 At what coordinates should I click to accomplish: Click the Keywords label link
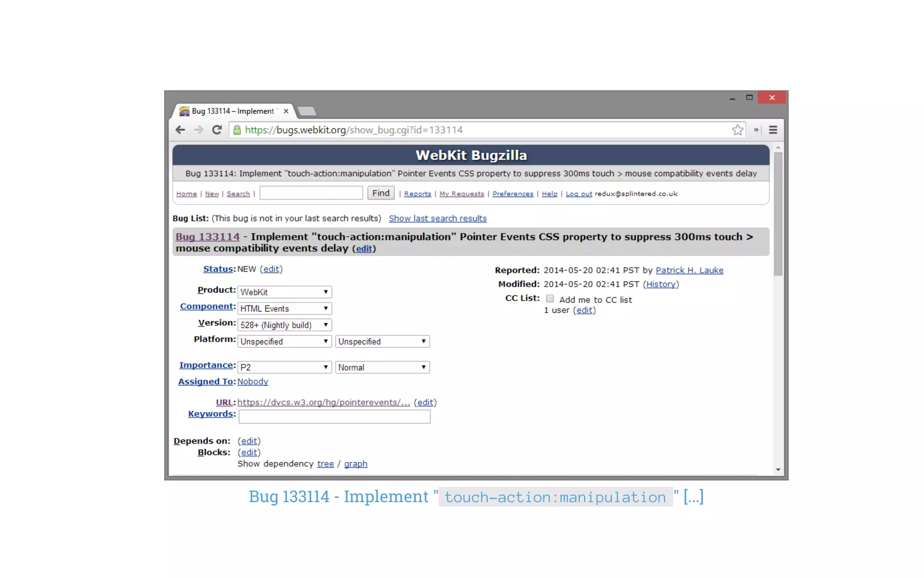click(211, 414)
